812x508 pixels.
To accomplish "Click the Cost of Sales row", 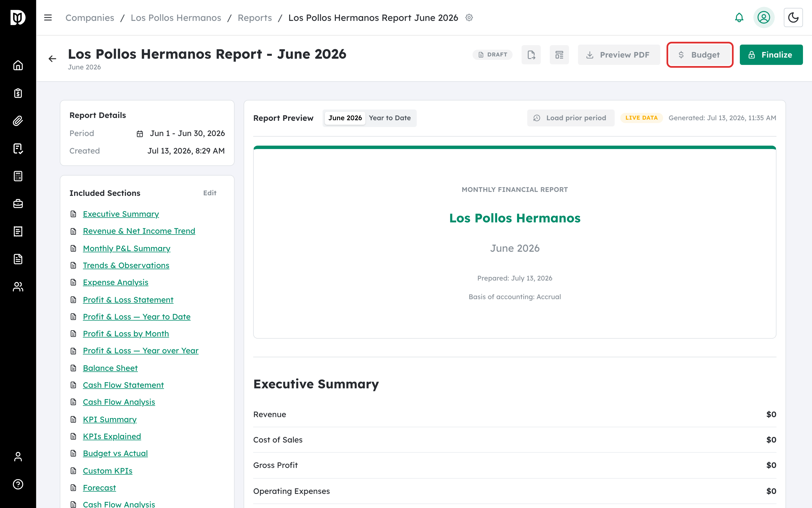I will [x=514, y=440].
